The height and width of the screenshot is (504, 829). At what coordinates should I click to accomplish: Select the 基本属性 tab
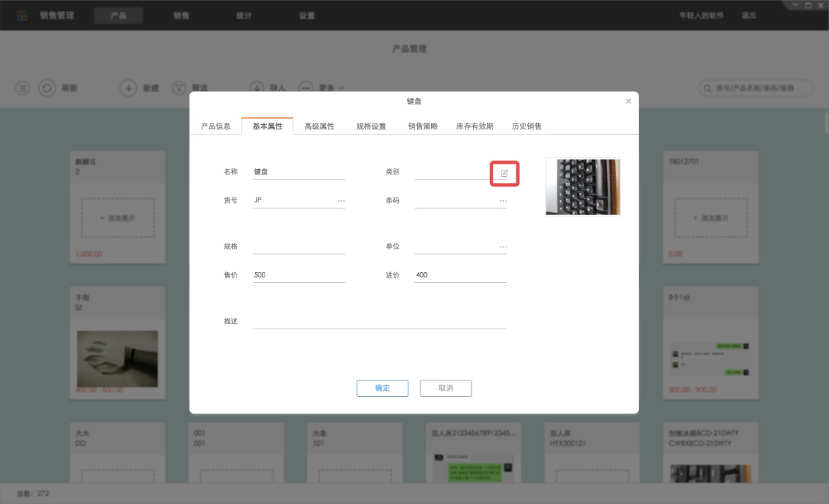tap(267, 126)
